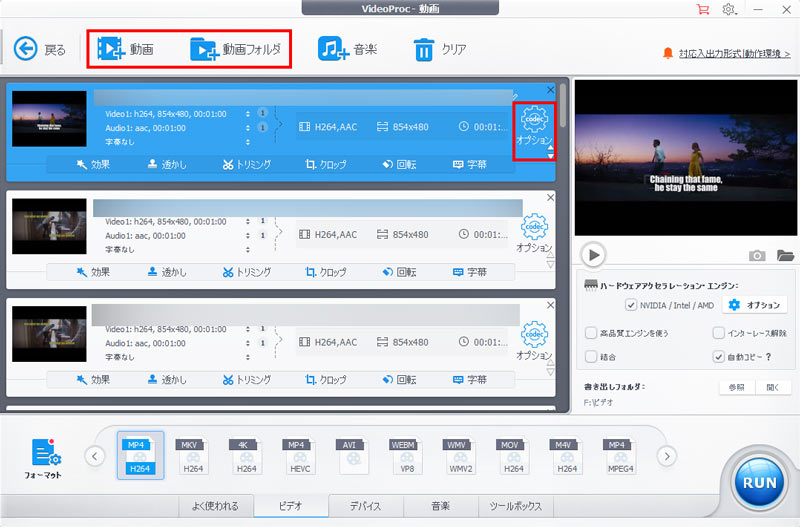Viewport: 800px width, 527px height.
Task: Expand Video1 stream selector of second video
Action: (x=247, y=221)
